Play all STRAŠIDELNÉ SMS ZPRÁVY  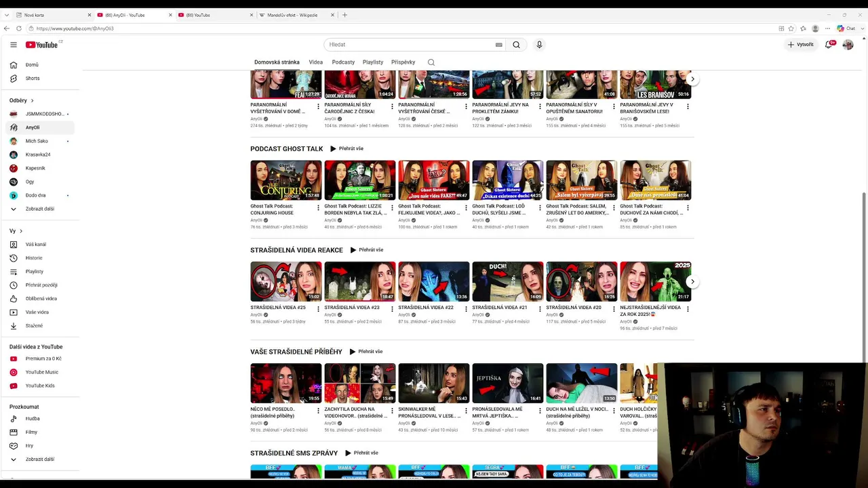361,453
